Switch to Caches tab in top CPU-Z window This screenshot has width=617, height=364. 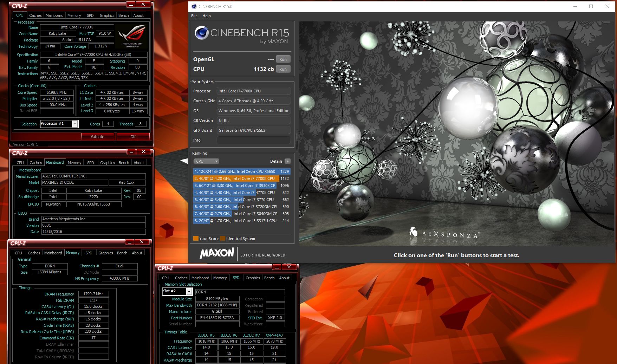[35, 15]
